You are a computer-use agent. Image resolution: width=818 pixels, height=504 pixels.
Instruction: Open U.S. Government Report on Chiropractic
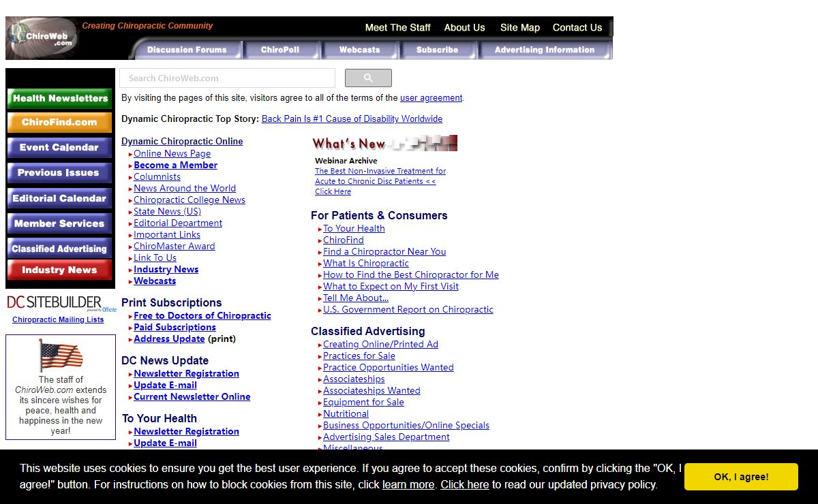[408, 310]
